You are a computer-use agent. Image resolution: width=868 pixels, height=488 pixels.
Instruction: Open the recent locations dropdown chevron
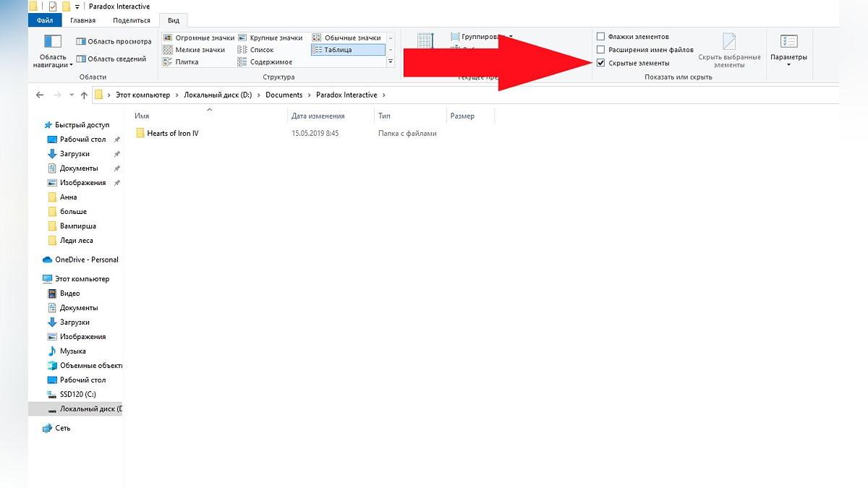(x=72, y=95)
